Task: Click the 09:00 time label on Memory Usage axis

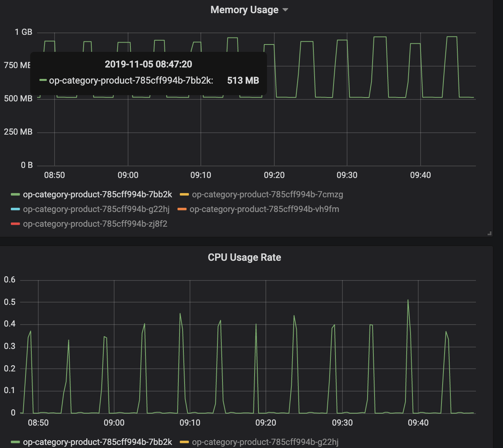Action: [x=128, y=175]
